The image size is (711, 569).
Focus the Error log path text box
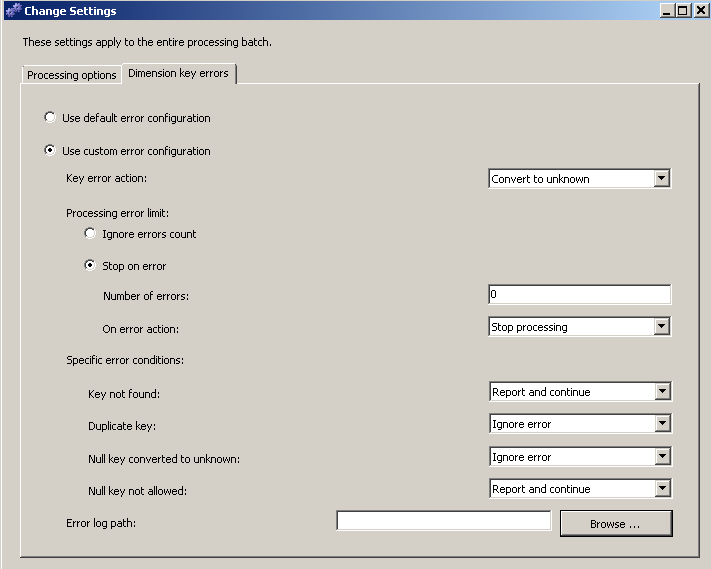click(x=443, y=521)
